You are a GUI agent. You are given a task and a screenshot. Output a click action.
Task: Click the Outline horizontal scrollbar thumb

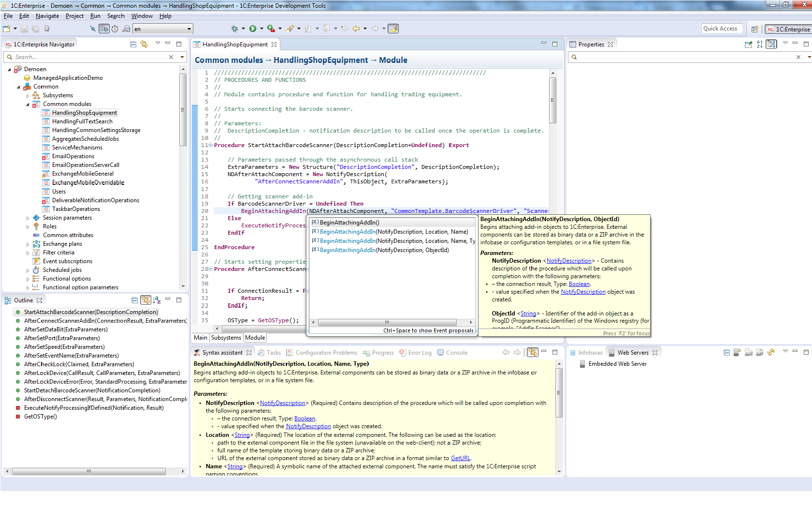point(89,471)
